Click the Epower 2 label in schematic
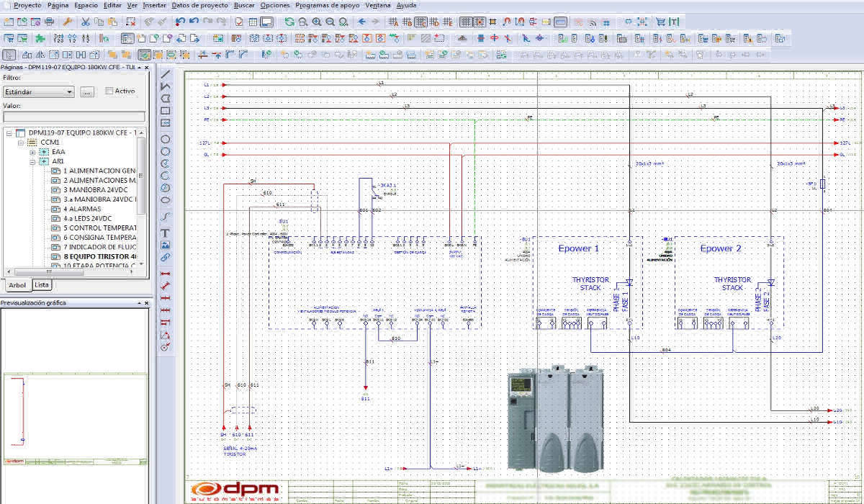 click(x=721, y=248)
